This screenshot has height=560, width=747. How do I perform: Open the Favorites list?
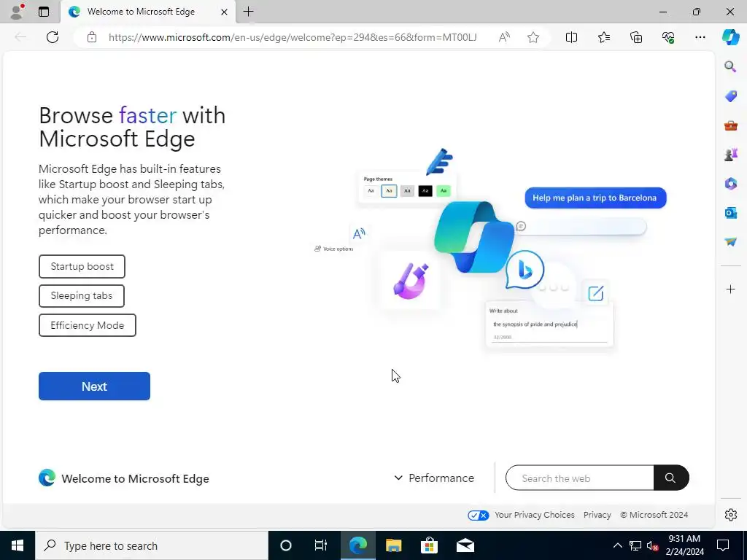coord(603,37)
